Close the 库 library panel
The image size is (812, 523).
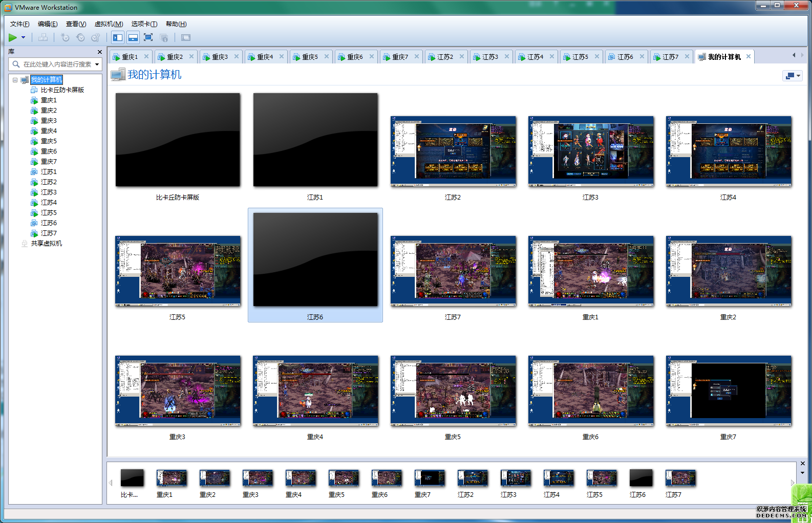[x=100, y=52]
